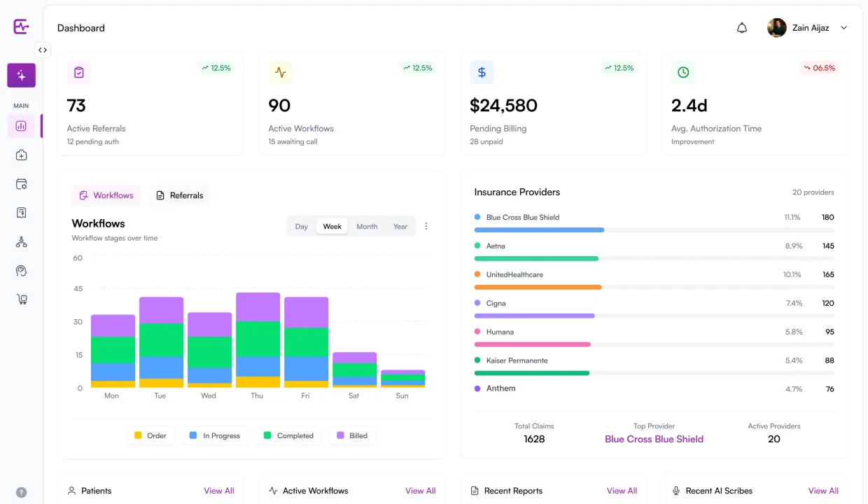868x504 pixels.
Task: Click the help question mark icon
Action: pos(21,492)
